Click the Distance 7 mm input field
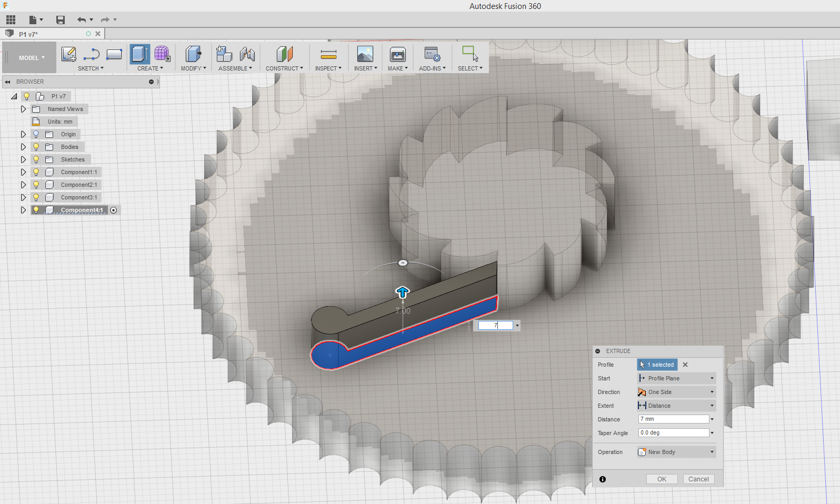The image size is (840, 504). tap(674, 419)
